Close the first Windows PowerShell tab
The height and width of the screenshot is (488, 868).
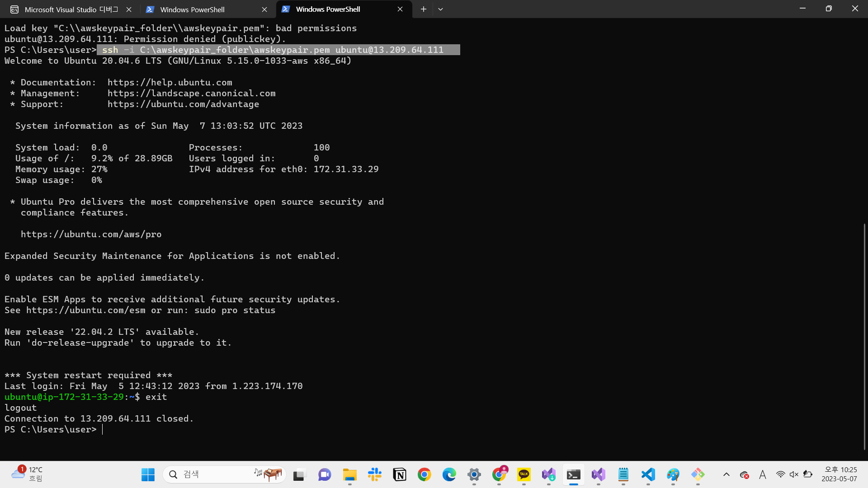[x=264, y=9]
